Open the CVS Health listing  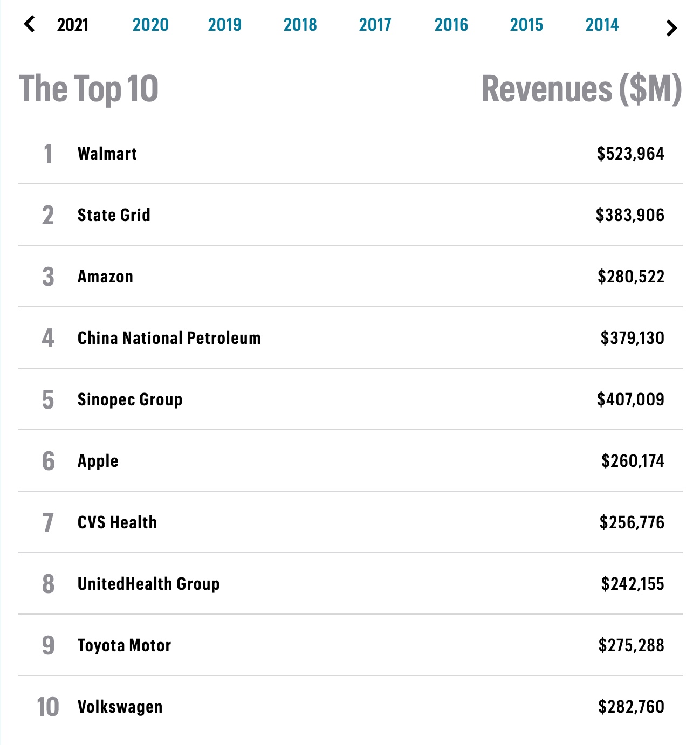click(117, 522)
